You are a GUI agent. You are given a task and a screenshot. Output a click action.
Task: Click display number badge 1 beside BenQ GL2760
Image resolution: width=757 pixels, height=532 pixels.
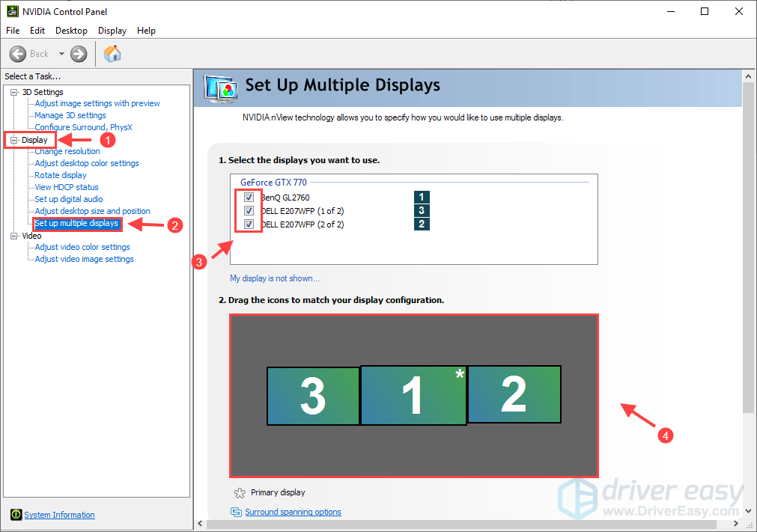click(422, 197)
